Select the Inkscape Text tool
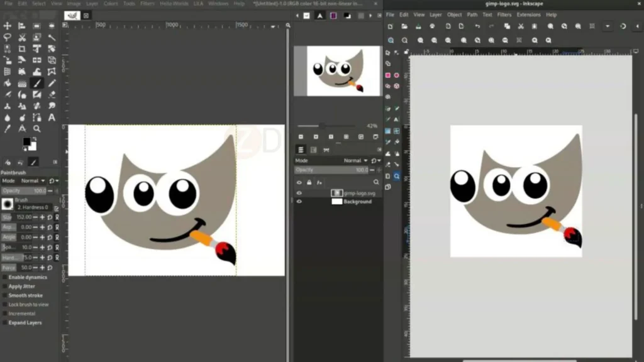The image size is (644, 362). click(x=396, y=119)
